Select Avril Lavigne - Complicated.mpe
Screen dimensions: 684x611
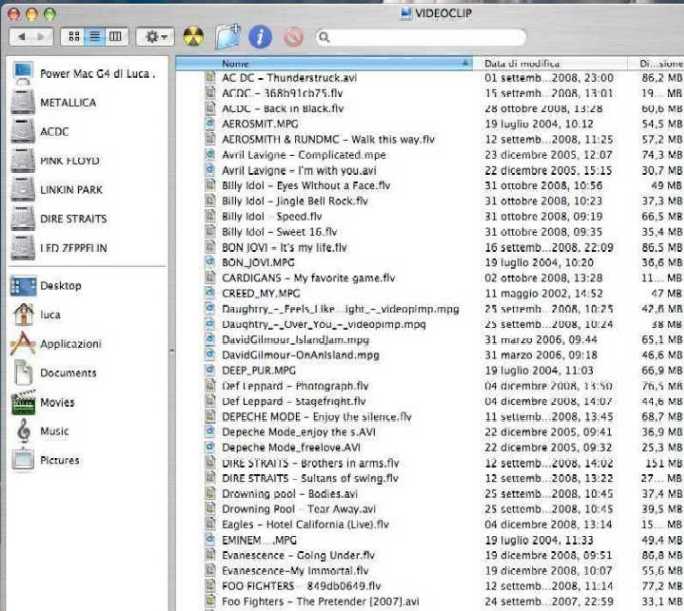[304, 155]
